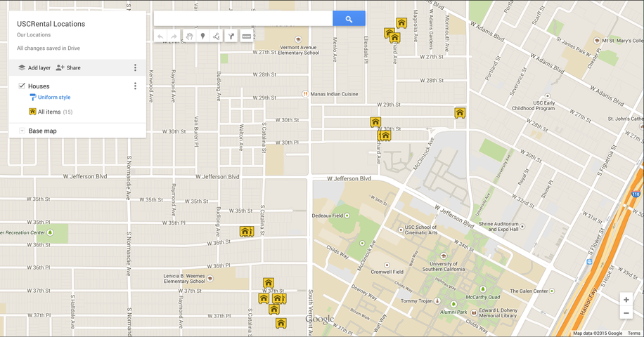Click into the map search field
644x337 pixels.
243,19
